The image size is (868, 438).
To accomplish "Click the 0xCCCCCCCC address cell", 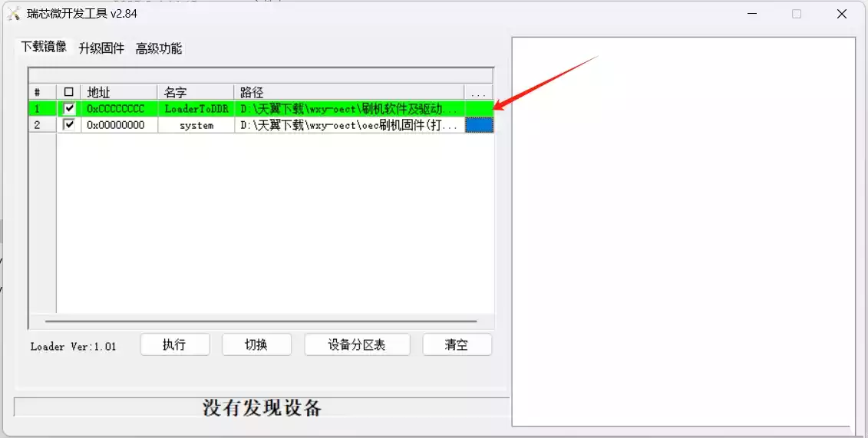I will point(120,108).
